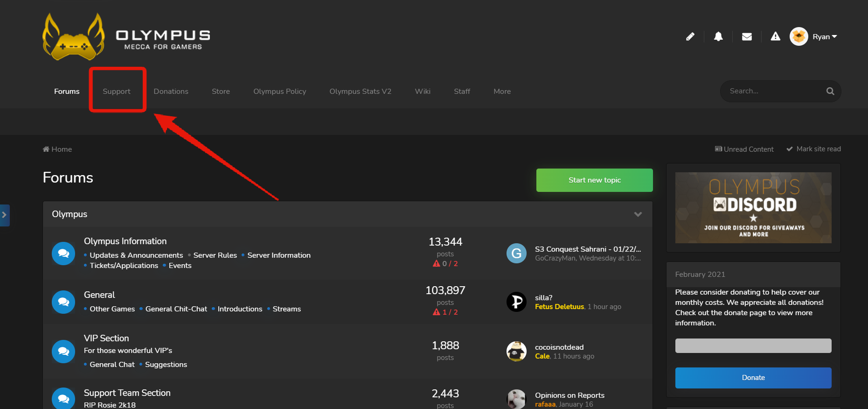Open S3 Conquest Sahrani topic
The height and width of the screenshot is (409, 868).
pos(588,249)
